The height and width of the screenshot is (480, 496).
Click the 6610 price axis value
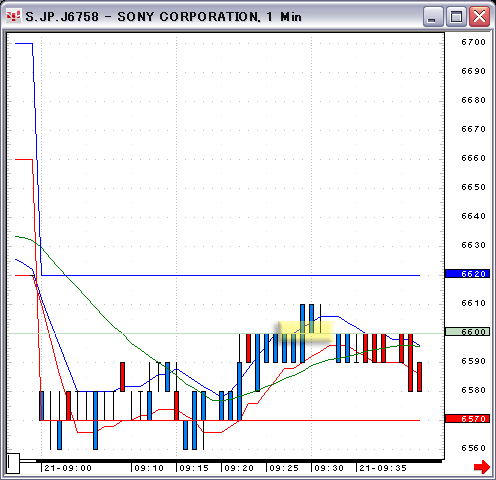[x=473, y=303]
